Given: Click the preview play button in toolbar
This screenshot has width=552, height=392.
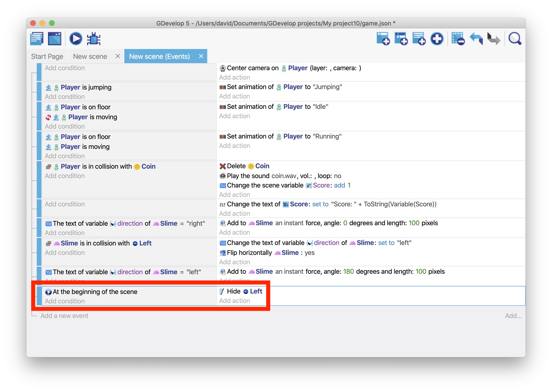Looking at the screenshot, I should (76, 39).
